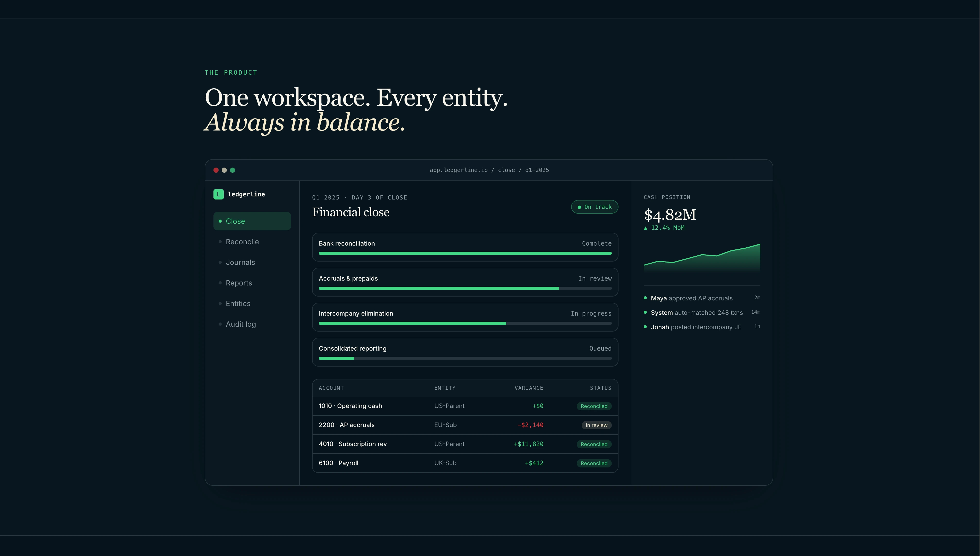Click the $4.82M cash position value
The image size is (980, 556).
pyautogui.click(x=670, y=215)
